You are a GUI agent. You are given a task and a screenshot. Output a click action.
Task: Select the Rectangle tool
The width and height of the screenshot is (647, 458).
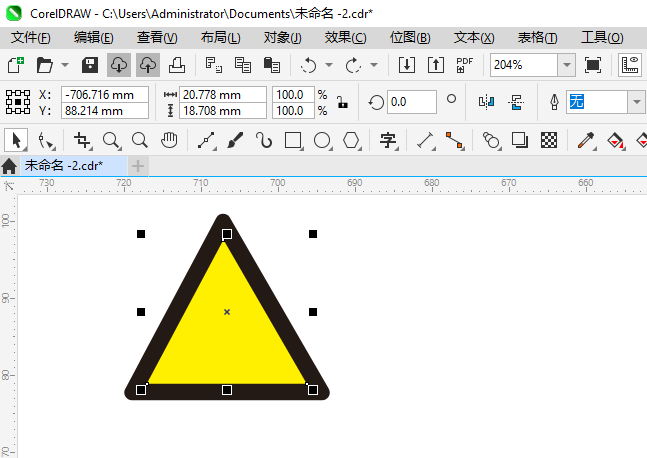point(293,140)
